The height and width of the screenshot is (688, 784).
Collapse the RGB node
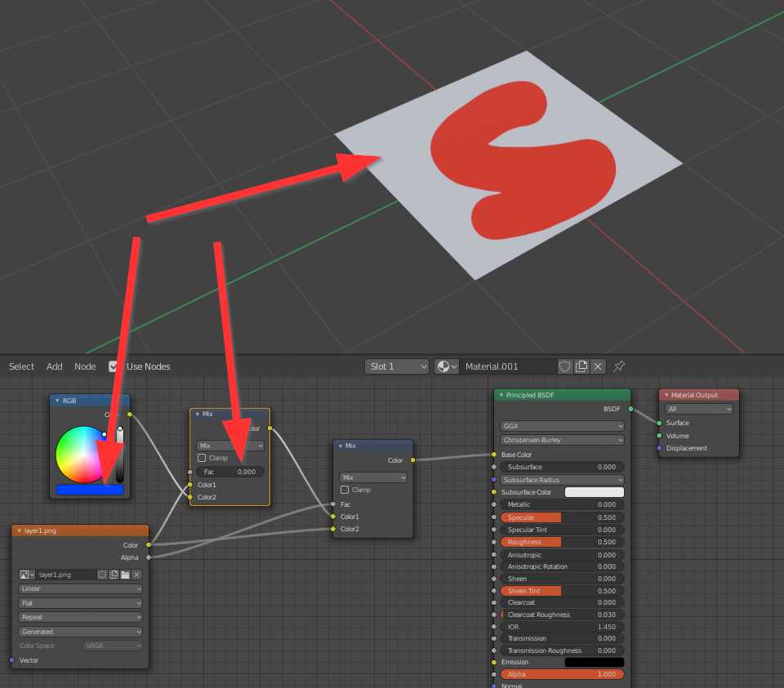(x=57, y=401)
